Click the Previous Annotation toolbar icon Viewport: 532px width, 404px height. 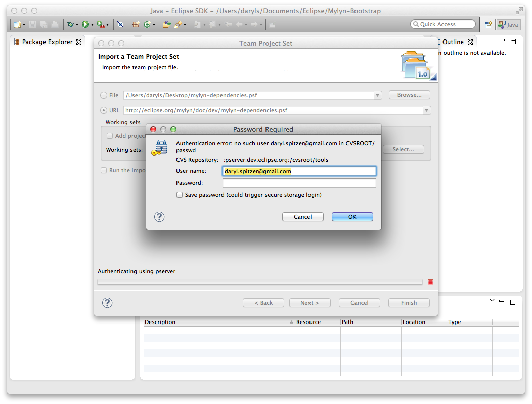point(213,24)
